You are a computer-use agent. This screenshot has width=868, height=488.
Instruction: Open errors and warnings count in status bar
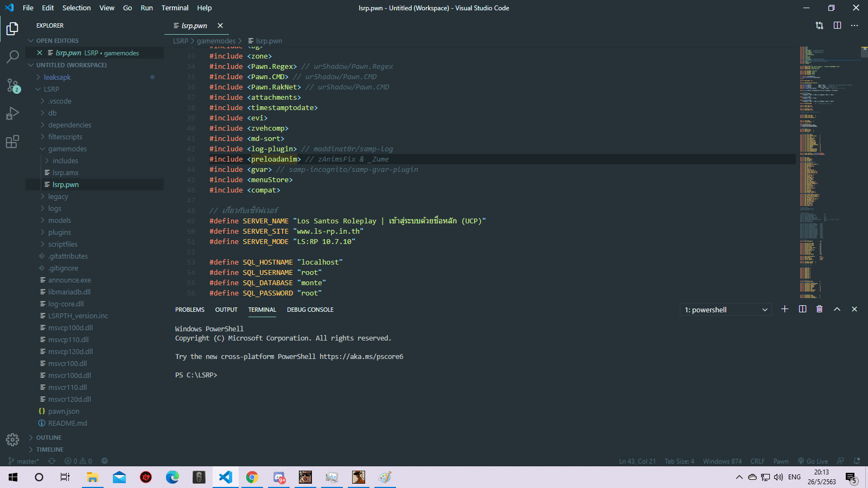point(78,461)
